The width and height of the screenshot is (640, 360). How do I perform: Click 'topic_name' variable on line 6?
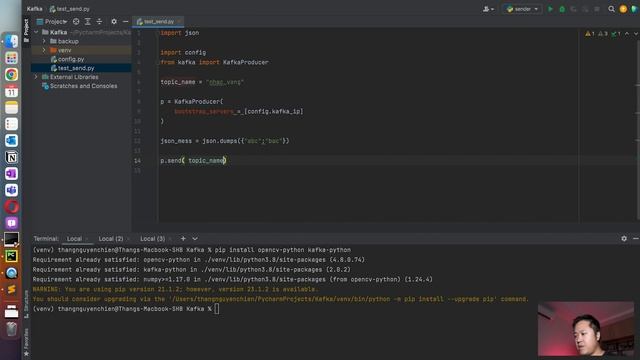(x=178, y=82)
